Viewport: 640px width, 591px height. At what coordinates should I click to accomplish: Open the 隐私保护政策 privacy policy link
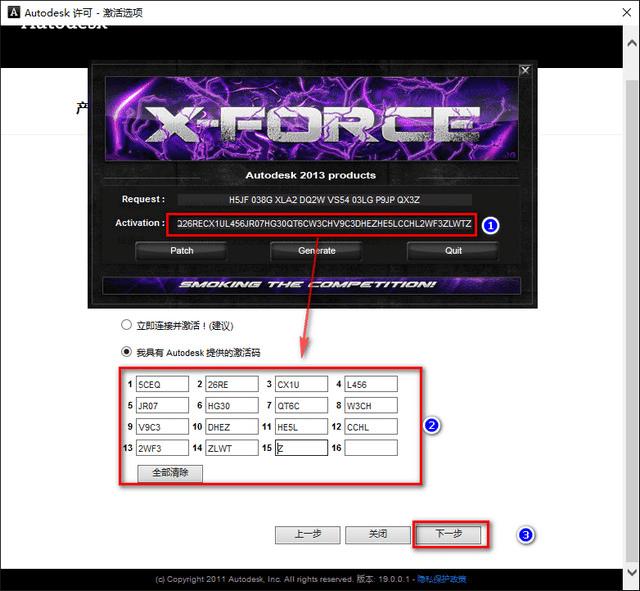[441, 579]
